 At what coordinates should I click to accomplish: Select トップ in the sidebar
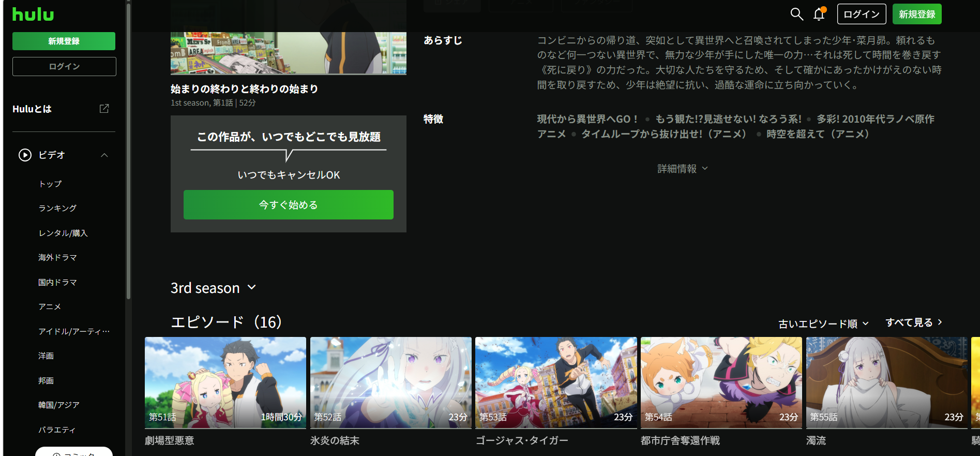click(x=50, y=184)
